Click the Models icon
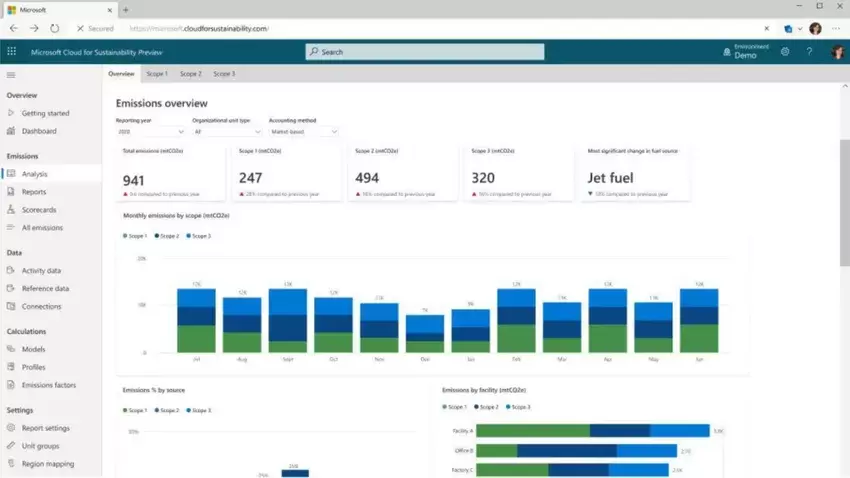This screenshot has width=850, height=478. tap(11, 348)
